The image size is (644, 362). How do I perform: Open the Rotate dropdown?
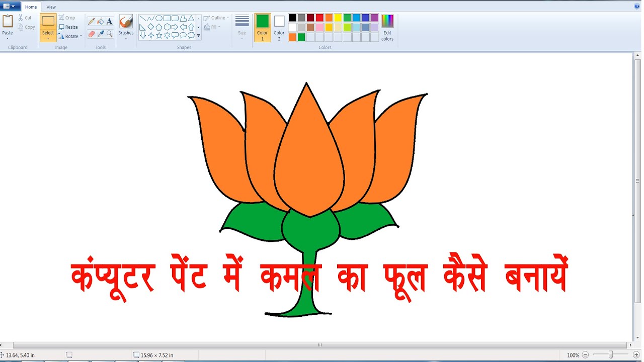coord(70,36)
